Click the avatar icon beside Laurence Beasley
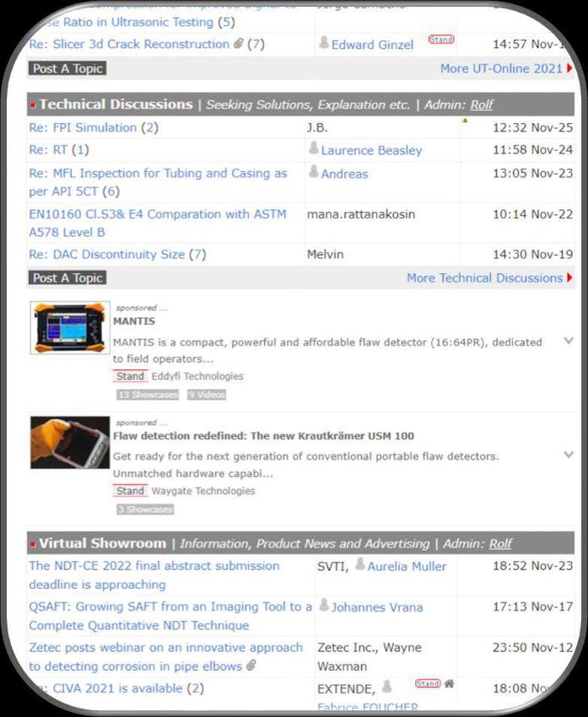 pyautogui.click(x=314, y=148)
